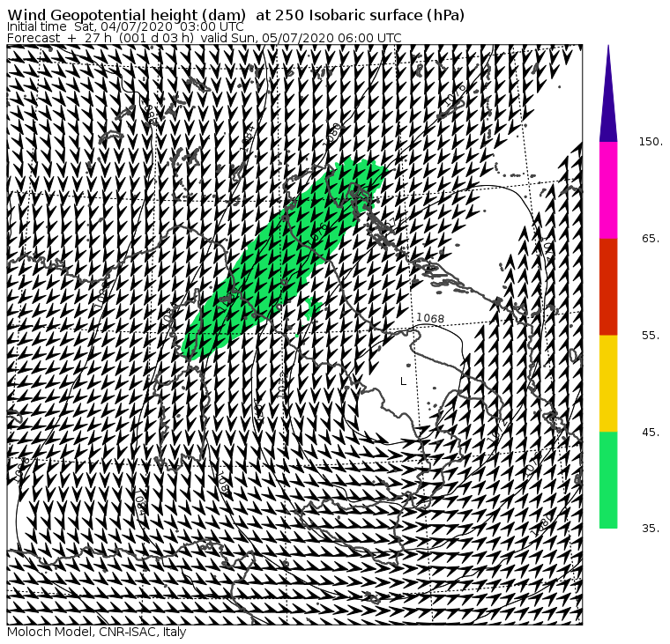Click the legend value label 35.
The height and width of the screenshot is (644, 670).
[x=651, y=529]
